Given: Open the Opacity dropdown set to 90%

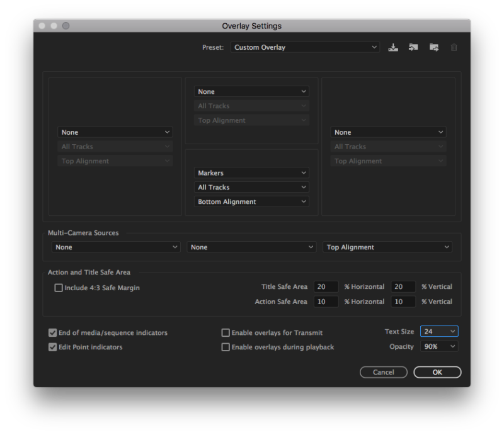Looking at the screenshot, I should point(439,346).
